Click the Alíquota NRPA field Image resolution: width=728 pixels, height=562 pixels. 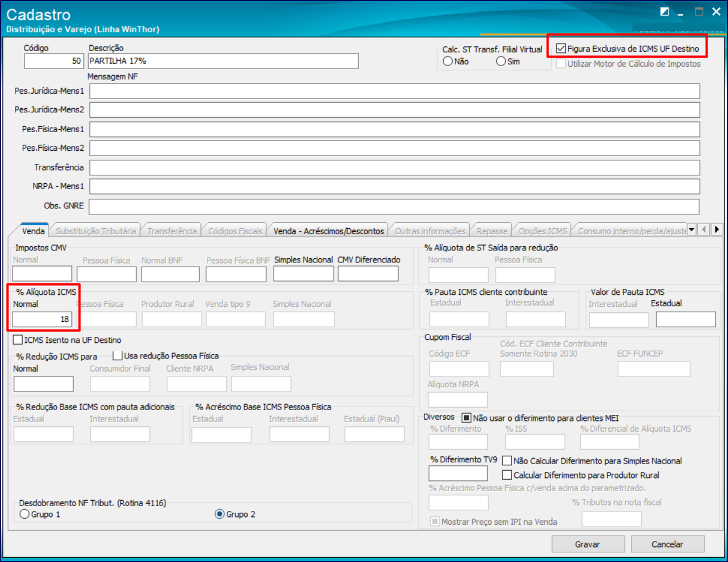458,400
